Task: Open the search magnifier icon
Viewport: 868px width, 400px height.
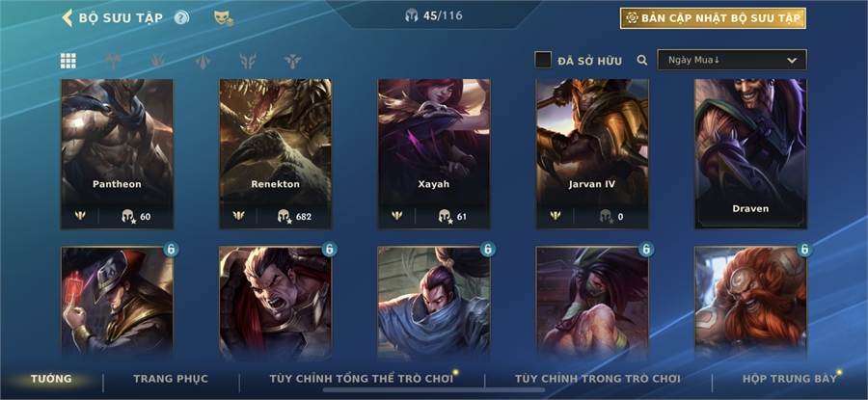Action: (641, 61)
